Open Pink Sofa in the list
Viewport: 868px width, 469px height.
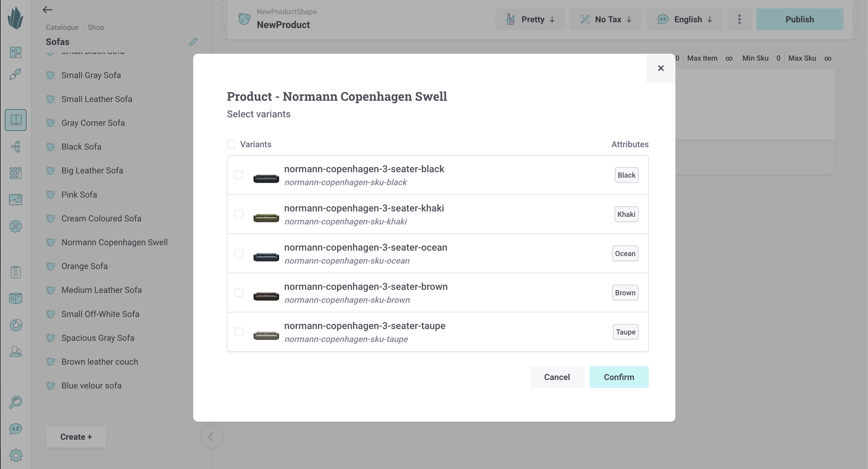(x=79, y=195)
